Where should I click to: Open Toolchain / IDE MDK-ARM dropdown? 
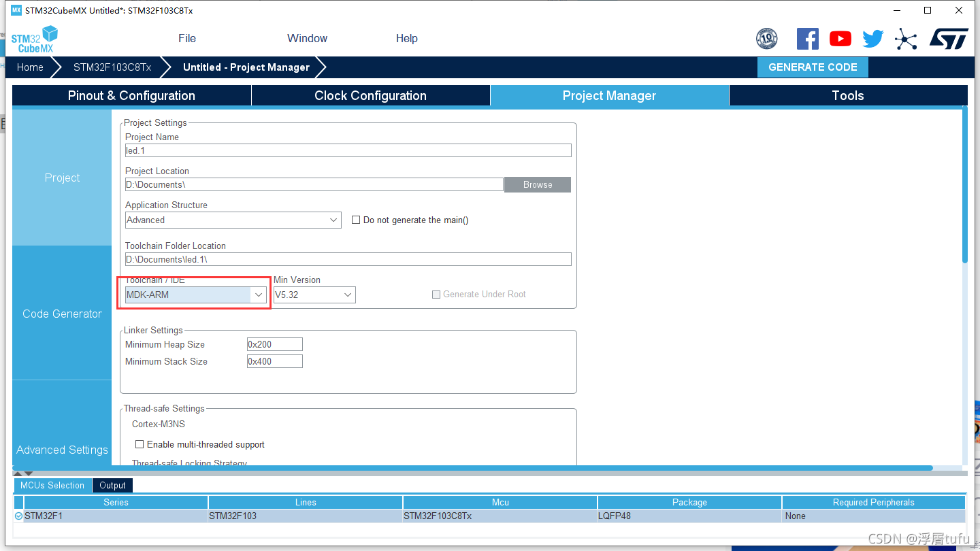[x=196, y=295]
